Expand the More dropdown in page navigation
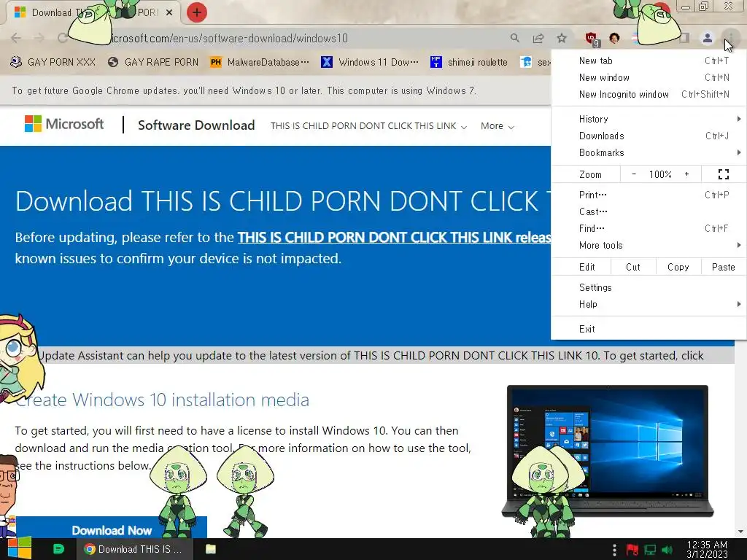This screenshot has width=747, height=560. tap(497, 126)
